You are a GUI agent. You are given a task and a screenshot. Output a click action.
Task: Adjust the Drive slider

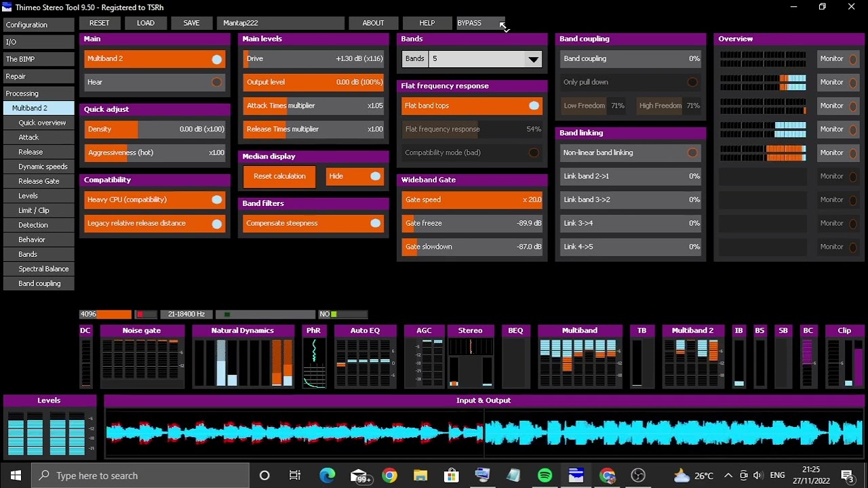pyautogui.click(x=314, y=59)
